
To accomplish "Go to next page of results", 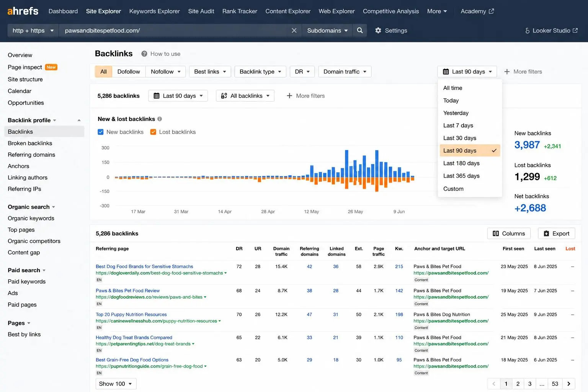I will click(569, 384).
